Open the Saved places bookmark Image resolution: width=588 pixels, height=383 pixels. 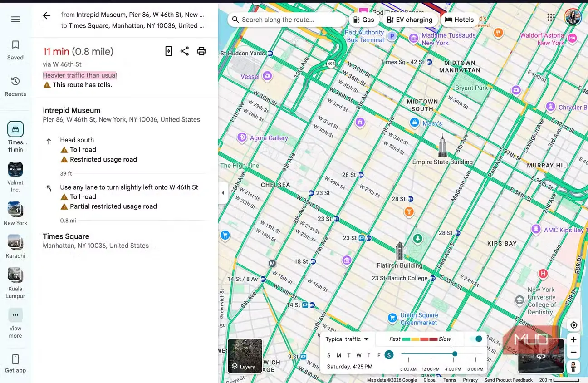pos(15,44)
